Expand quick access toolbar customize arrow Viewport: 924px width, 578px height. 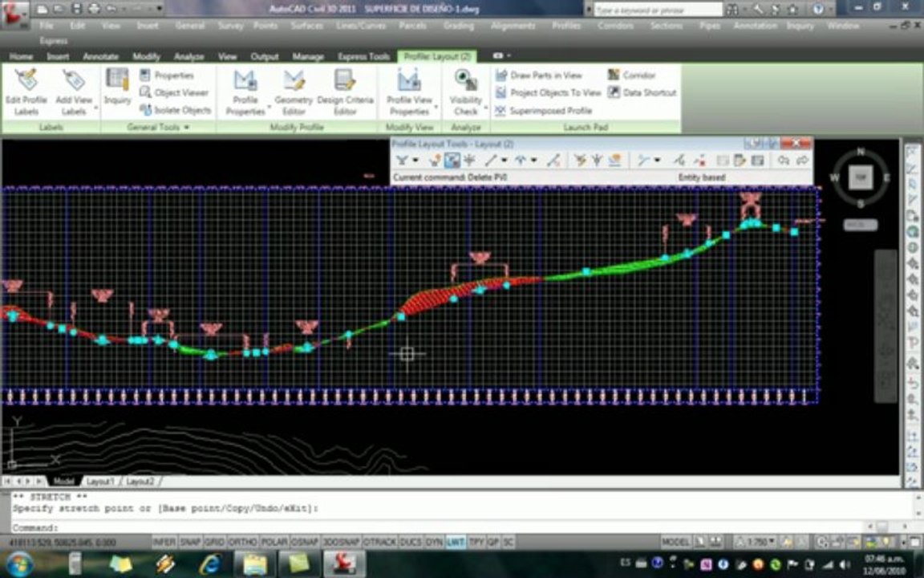(160, 9)
